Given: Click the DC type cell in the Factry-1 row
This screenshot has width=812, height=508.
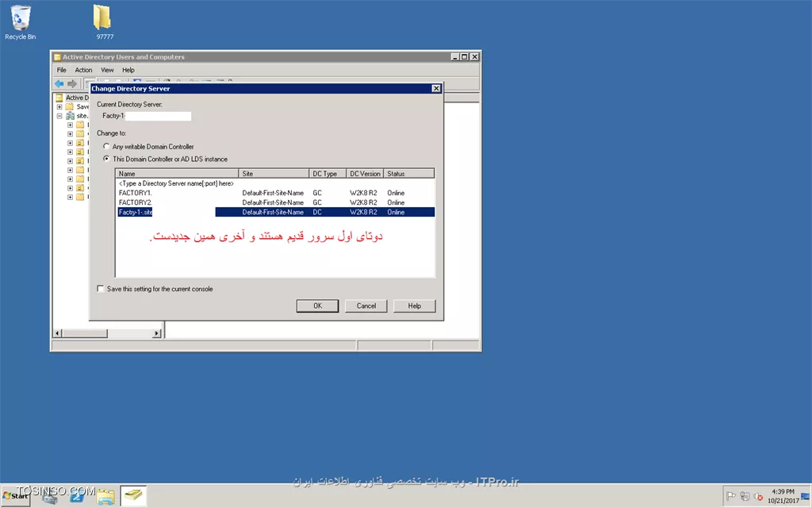Looking at the screenshot, I should [x=317, y=212].
